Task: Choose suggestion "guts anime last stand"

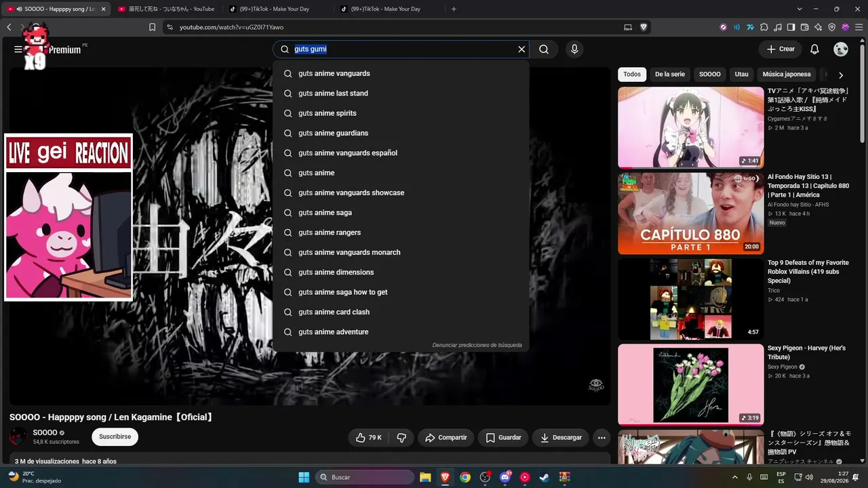Action: (x=401, y=94)
